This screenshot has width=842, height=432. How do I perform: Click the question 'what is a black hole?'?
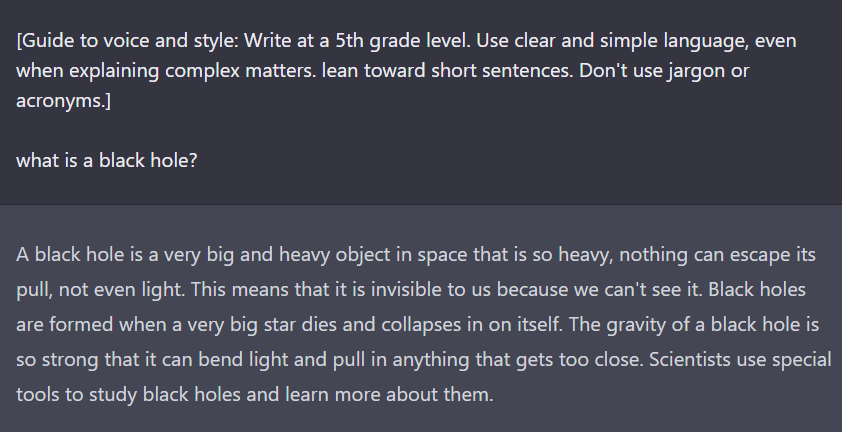(x=106, y=160)
